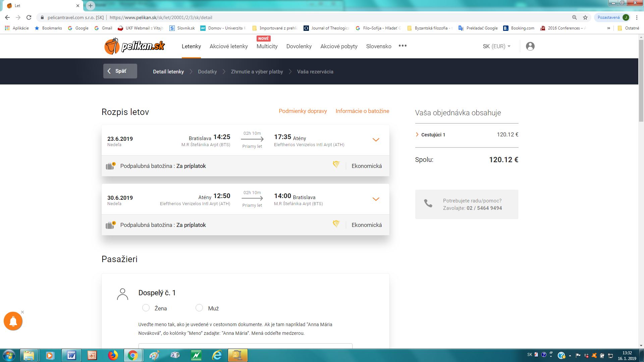Screen dimensions: 644x362
Task: Open Firefox from the taskbar
Action: pos(113,355)
